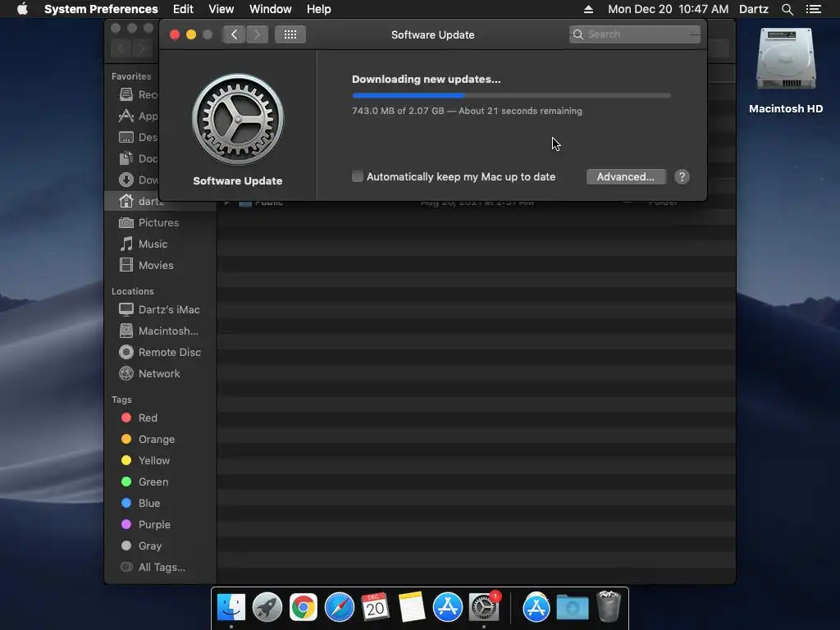Click the Dartz user name menu
This screenshot has height=630, width=840.
point(754,9)
